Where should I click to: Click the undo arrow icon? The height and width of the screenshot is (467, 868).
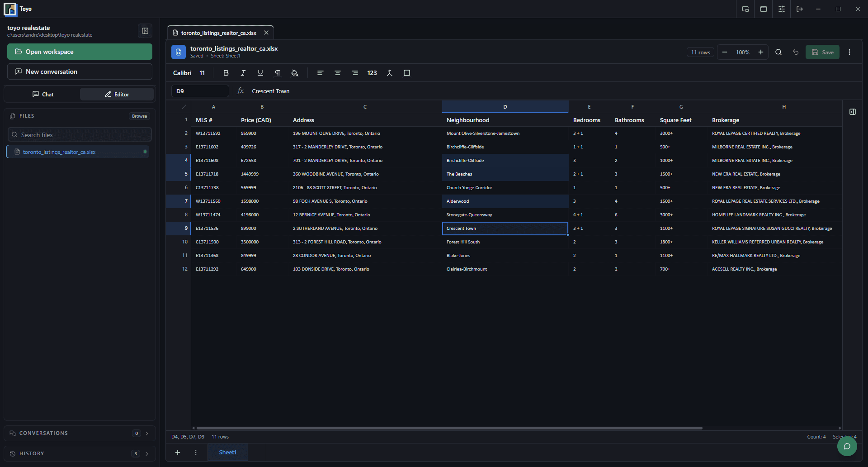tap(796, 52)
